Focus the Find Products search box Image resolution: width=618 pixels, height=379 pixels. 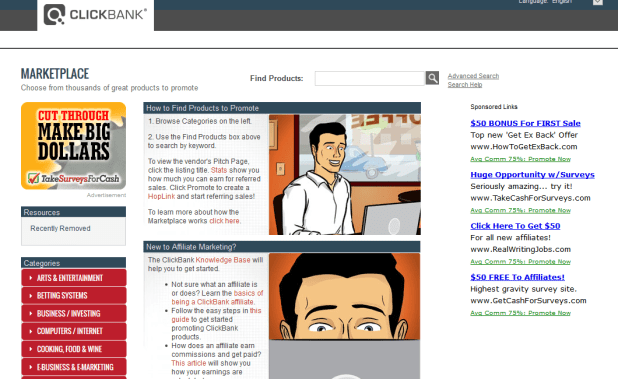point(370,78)
